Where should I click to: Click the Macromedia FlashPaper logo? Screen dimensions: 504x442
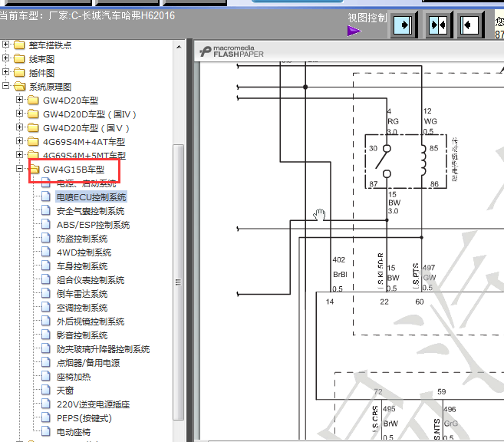coord(232,51)
